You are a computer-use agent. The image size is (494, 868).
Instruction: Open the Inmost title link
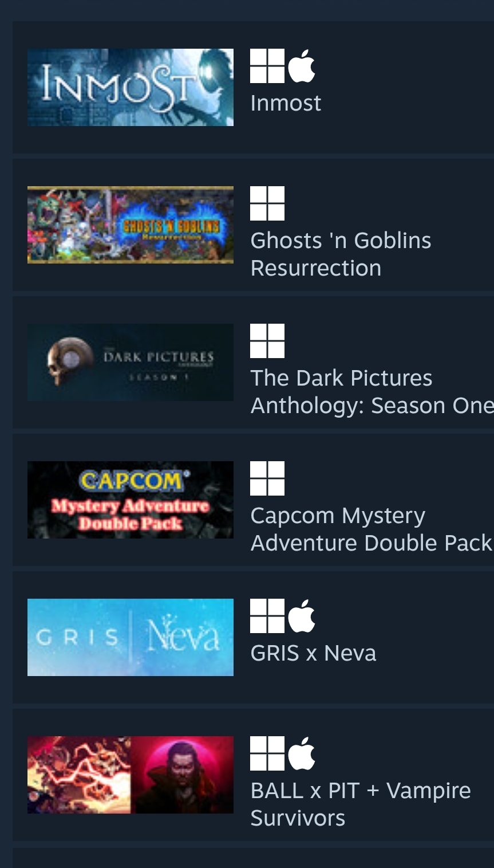pyautogui.click(x=286, y=103)
